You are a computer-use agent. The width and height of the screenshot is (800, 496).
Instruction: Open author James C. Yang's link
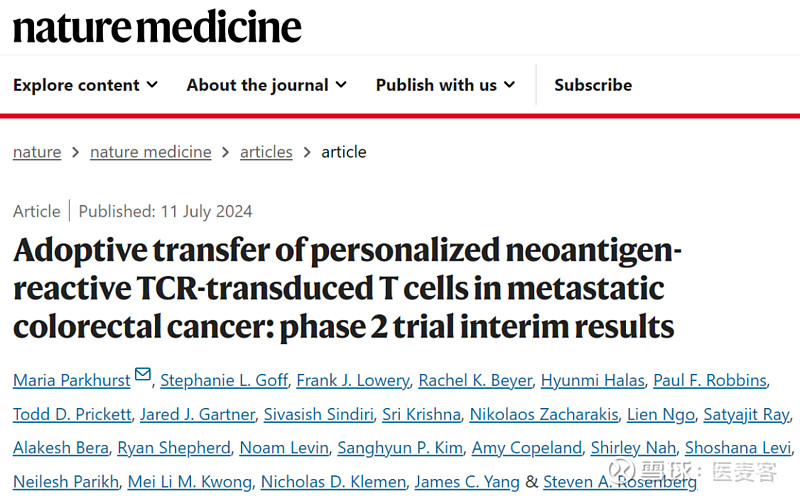[467, 481]
